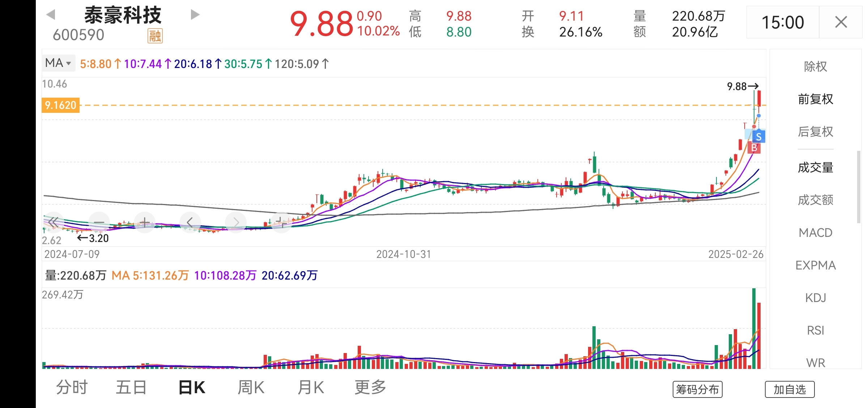
Task: Tap the exit-fullscreen corner-brackets icon on chart
Action: pyautogui.click(x=281, y=222)
